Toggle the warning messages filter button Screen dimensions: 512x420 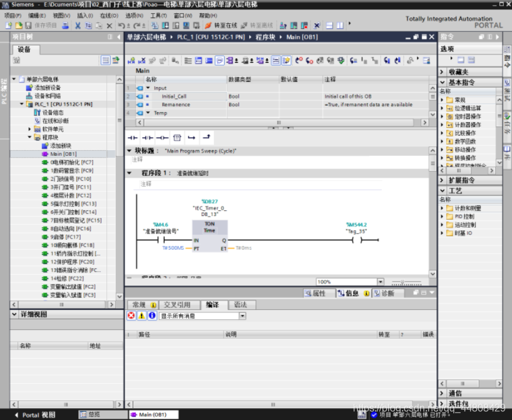coord(141,315)
